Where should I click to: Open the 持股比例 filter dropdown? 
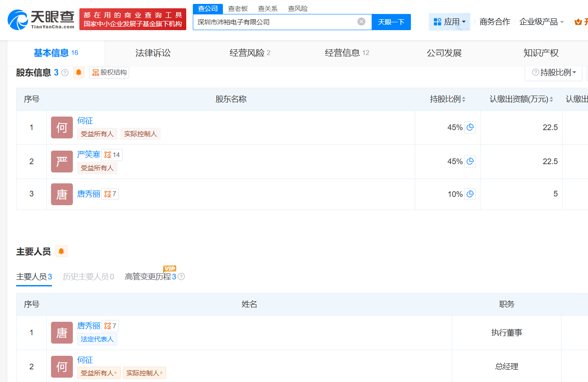554,72
